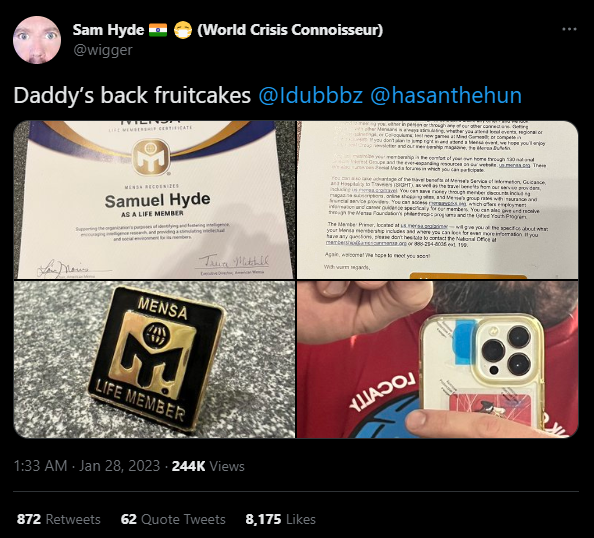Click the 'Daddy's back fruitcakes' tweet text
Image resolution: width=594 pixels, height=538 pixels.
pyautogui.click(x=132, y=95)
